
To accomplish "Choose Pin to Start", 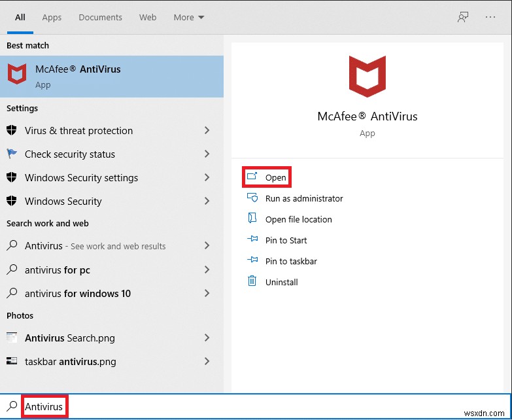I will [286, 240].
